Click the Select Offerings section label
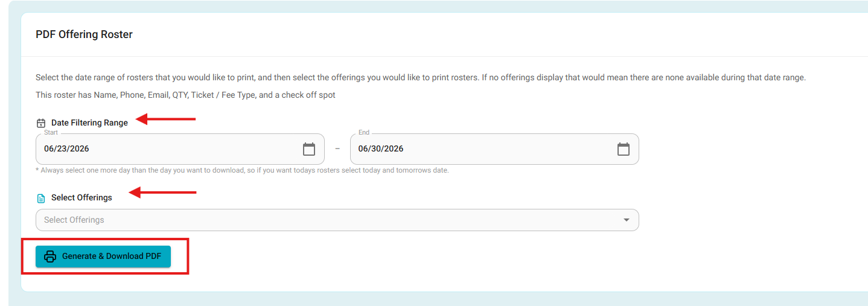The height and width of the screenshot is (306, 868). tap(81, 197)
